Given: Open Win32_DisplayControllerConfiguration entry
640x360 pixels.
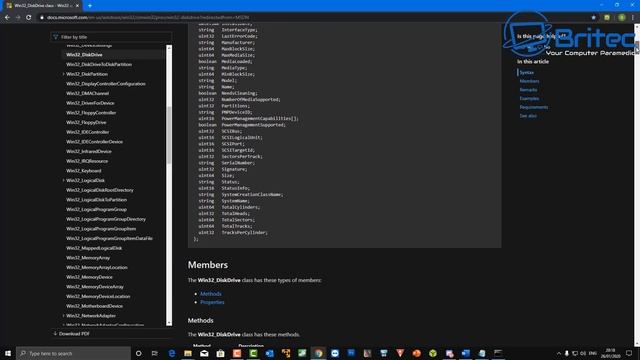Looking at the screenshot, I should coord(106,84).
